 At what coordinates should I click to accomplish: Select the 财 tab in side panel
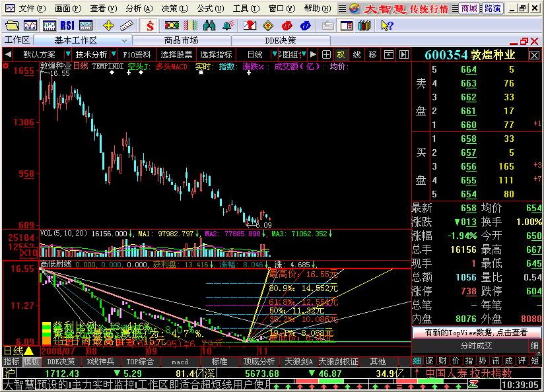(x=443, y=361)
